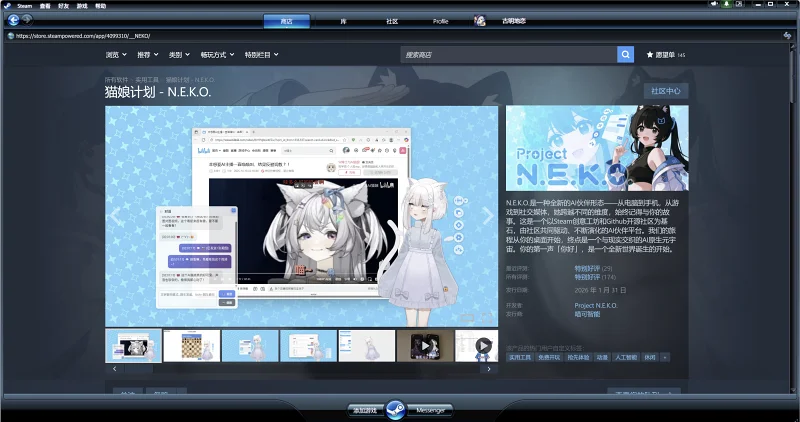Expand the 特别栏目 dropdown menu

262,55
